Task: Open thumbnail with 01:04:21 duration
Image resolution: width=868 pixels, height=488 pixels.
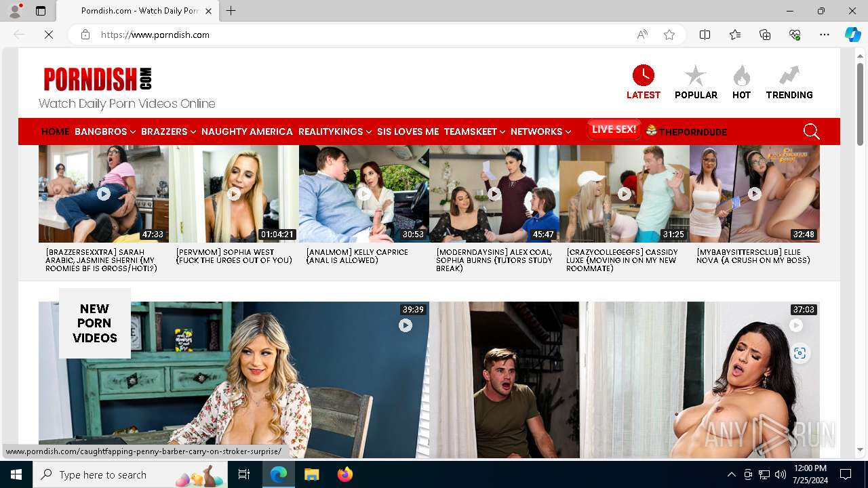Action: coord(234,194)
